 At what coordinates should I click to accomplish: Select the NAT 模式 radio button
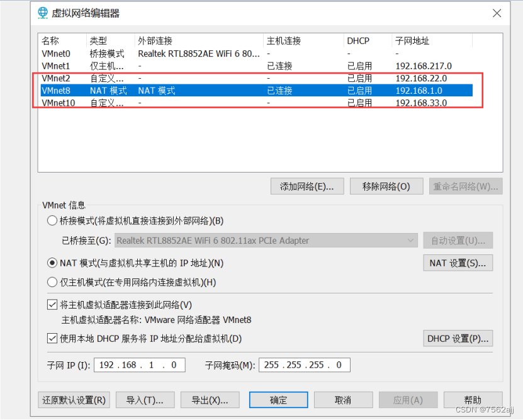(52, 263)
